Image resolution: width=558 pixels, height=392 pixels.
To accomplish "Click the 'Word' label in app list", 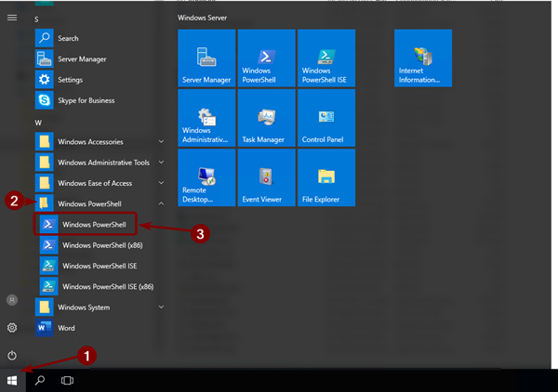I will coord(66,328).
